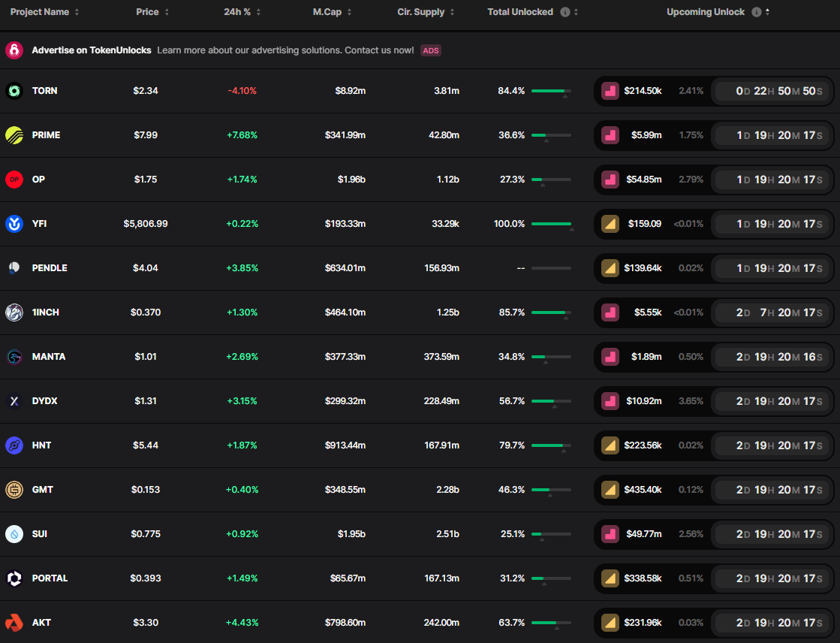Viewport: 840px width, 643px height.
Task: Click the GMT token logo icon
Action: point(14,490)
